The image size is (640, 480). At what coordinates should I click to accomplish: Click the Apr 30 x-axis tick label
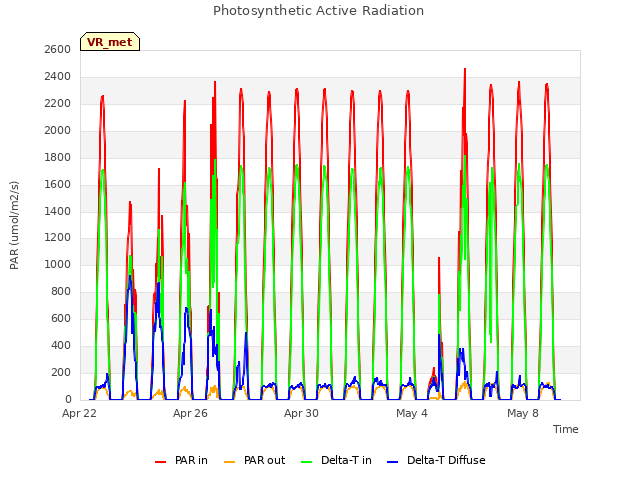coord(301,413)
